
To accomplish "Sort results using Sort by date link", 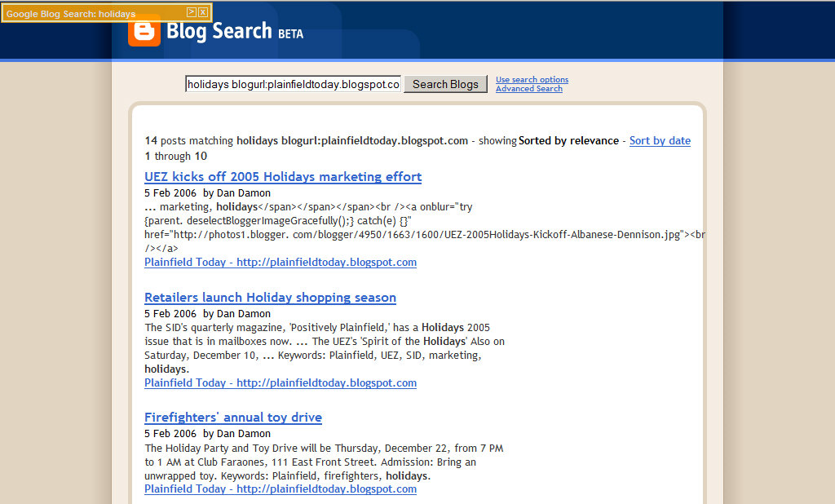I will pos(660,140).
